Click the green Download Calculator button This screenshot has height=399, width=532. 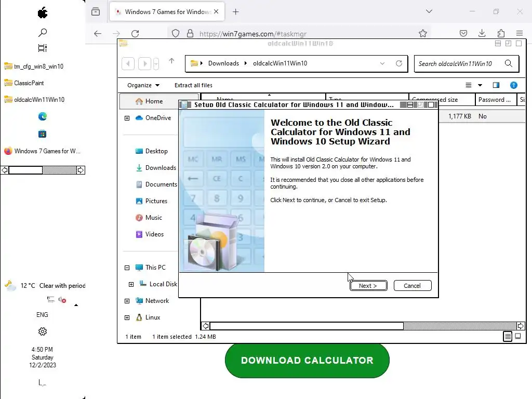(x=307, y=361)
